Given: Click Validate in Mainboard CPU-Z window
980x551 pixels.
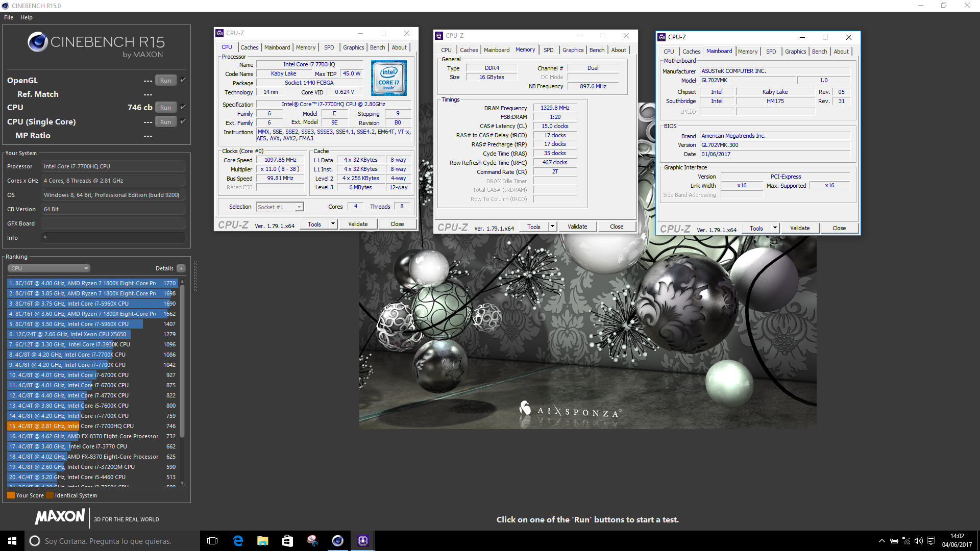Looking at the screenshot, I should (800, 228).
